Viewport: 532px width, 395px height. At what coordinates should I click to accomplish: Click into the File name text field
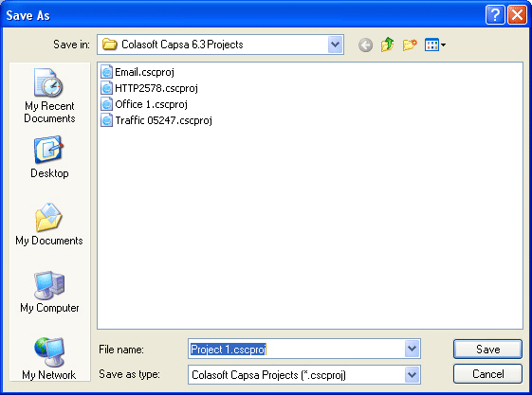[297, 349]
